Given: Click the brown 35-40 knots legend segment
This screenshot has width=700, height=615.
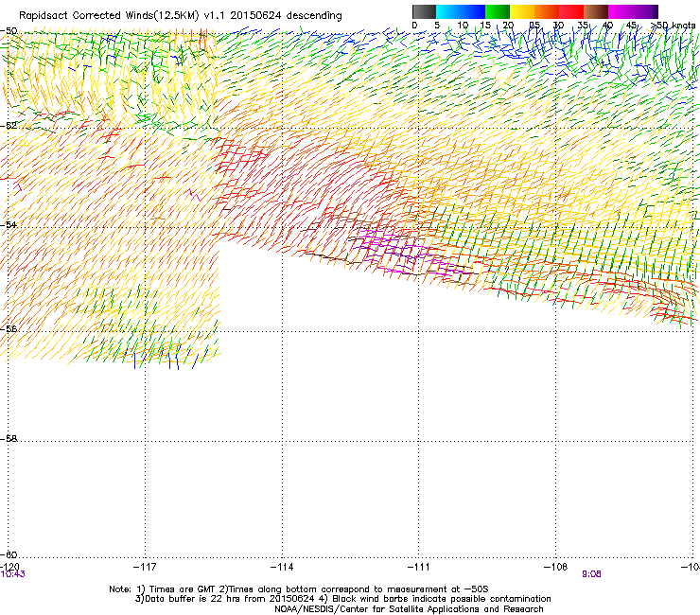Looking at the screenshot, I should click(x=596, y=11).
